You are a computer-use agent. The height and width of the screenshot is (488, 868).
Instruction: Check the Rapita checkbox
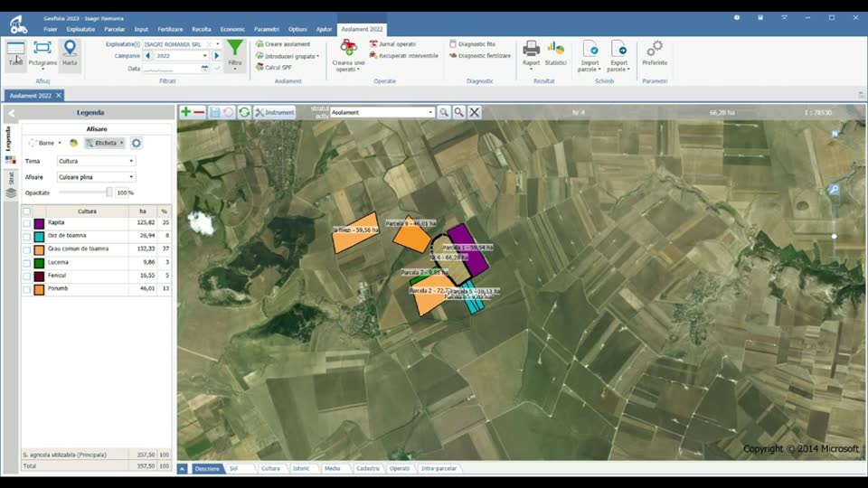(26, 223)
